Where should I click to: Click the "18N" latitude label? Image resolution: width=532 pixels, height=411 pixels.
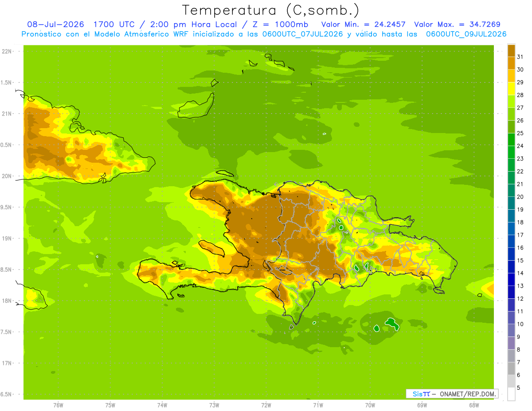click(x=8, y=301)
